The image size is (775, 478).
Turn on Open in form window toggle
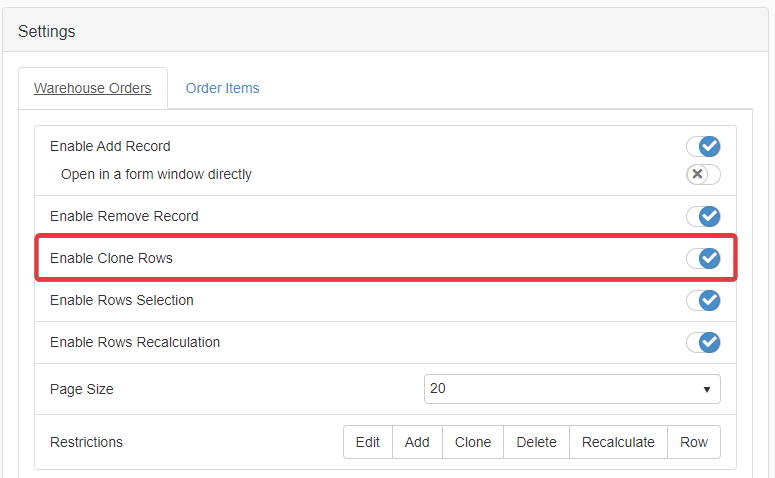coord(703,175)
